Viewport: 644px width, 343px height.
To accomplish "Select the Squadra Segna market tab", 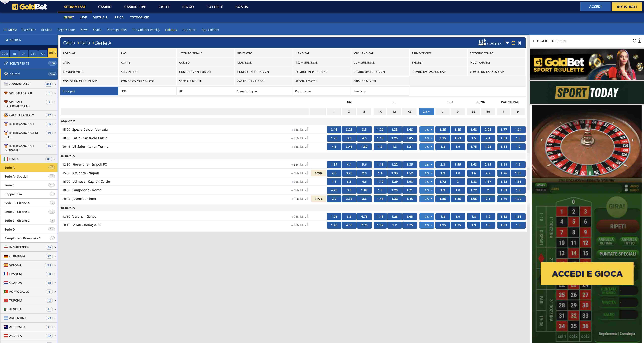I will (247, 91).
